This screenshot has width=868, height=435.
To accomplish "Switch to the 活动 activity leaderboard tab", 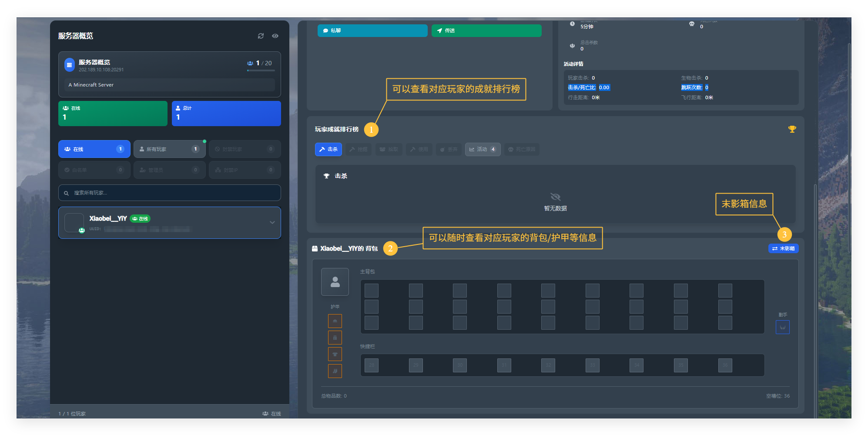I will [x=483, y=149].
